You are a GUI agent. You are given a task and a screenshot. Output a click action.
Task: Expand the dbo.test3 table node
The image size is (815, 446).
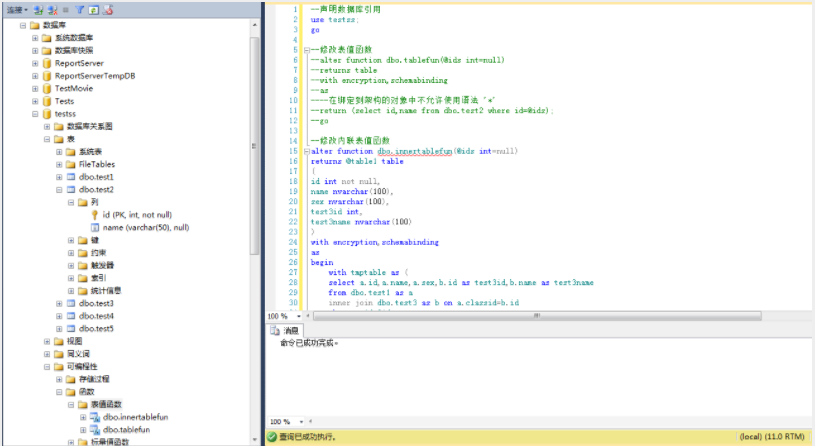click(59, 304)
